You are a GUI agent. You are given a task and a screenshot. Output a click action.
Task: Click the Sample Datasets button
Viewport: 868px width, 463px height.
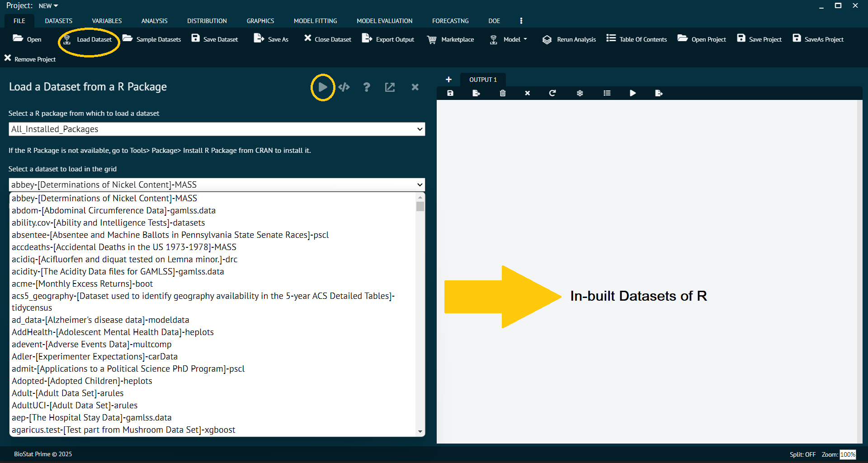[151, 39]
